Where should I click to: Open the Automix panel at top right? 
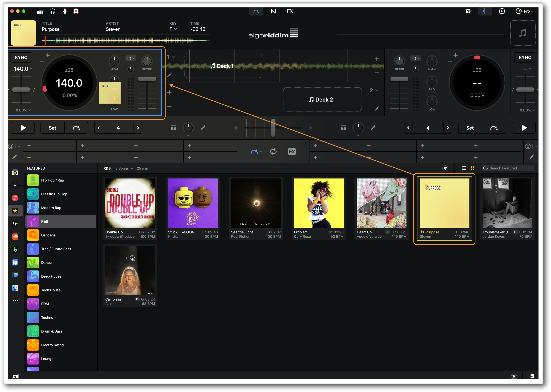pos(502,11)
